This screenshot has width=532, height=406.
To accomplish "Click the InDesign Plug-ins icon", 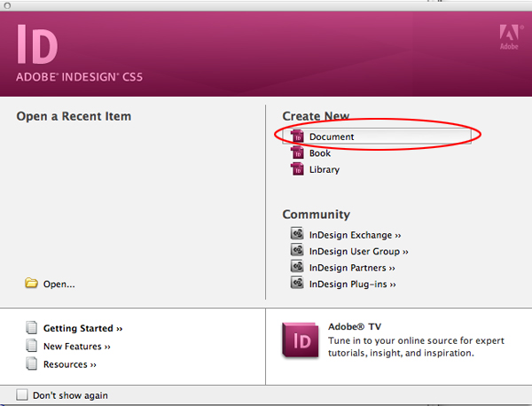I will [297, 283].
